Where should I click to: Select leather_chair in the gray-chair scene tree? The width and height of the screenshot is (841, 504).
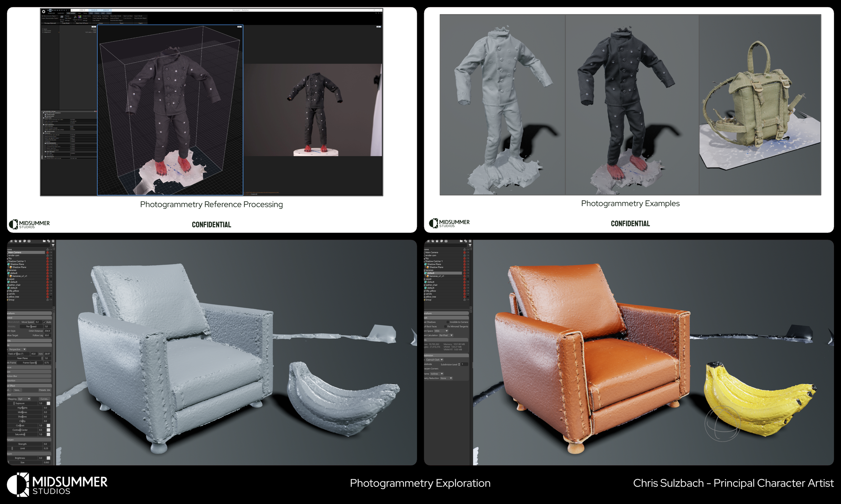[14, 285]
